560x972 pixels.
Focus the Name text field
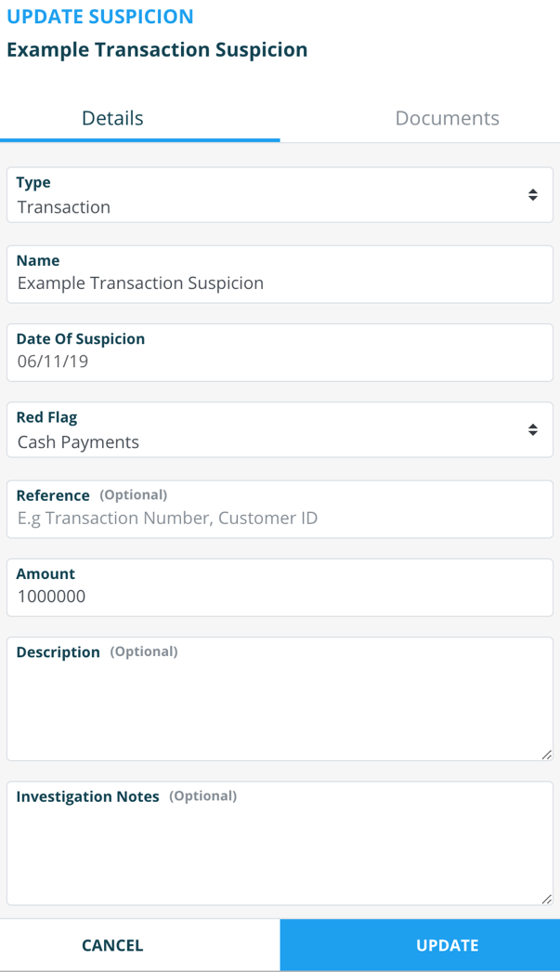pos(279,283)
